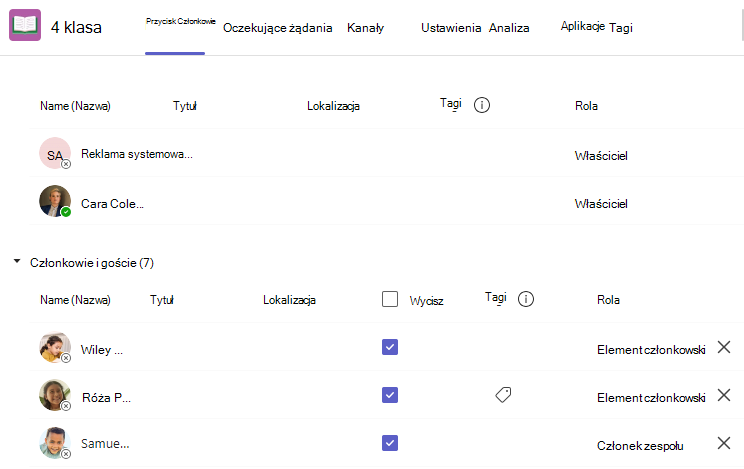The width and height of the screenshot is (744, 469).
Task: Open the tag icon for Róża P
Action: click(503, 395)
